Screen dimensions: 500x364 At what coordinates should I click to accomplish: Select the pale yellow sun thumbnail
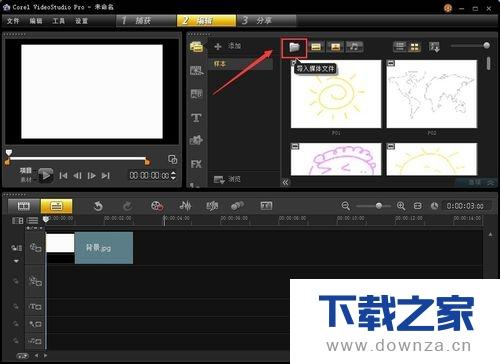point(432,159)
